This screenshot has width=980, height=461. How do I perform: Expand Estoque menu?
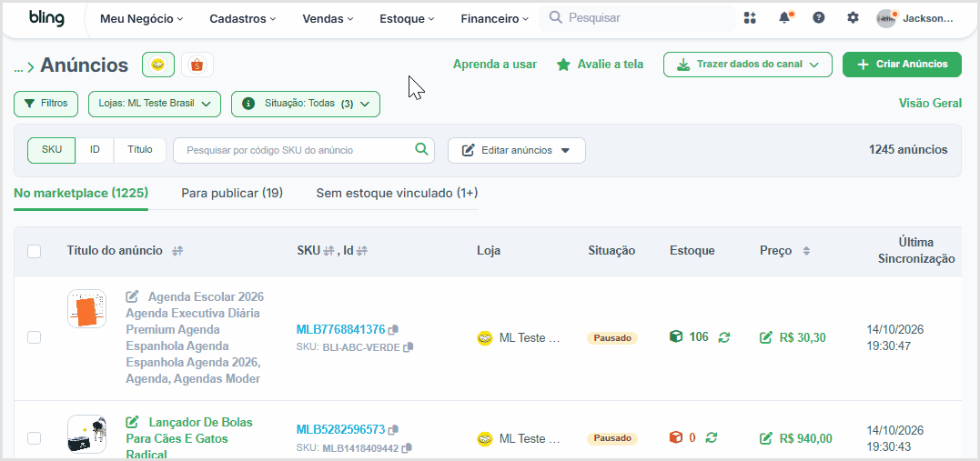(407, 19)
